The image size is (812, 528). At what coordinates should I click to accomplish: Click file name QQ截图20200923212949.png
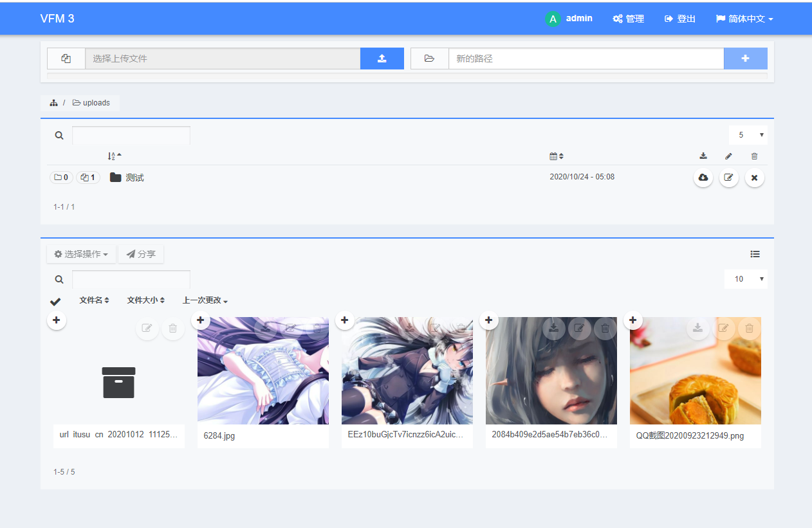pos(690,435)
